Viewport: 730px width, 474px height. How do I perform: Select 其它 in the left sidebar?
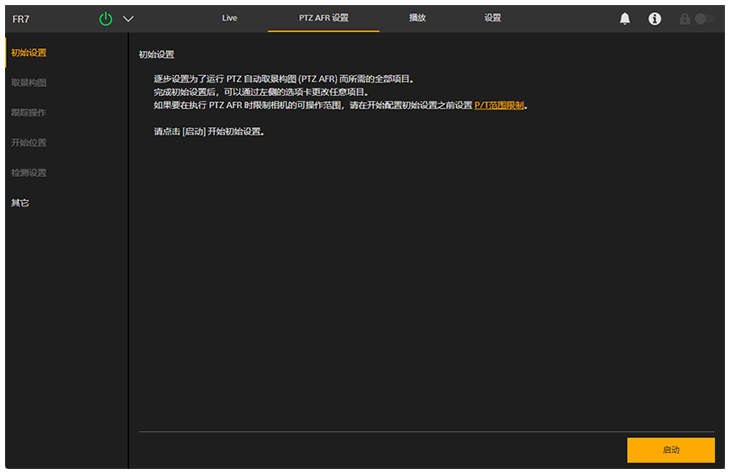(x=20, y=202)
